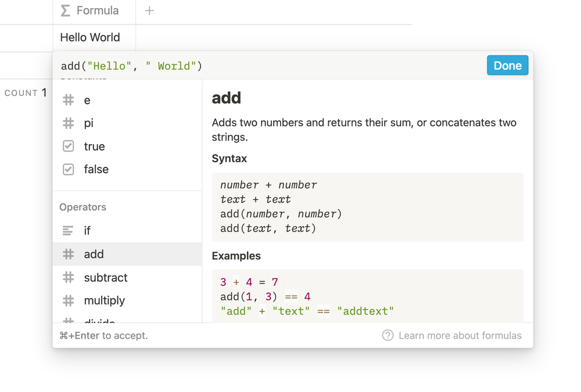Click the Hello World cell

point(94,37)
